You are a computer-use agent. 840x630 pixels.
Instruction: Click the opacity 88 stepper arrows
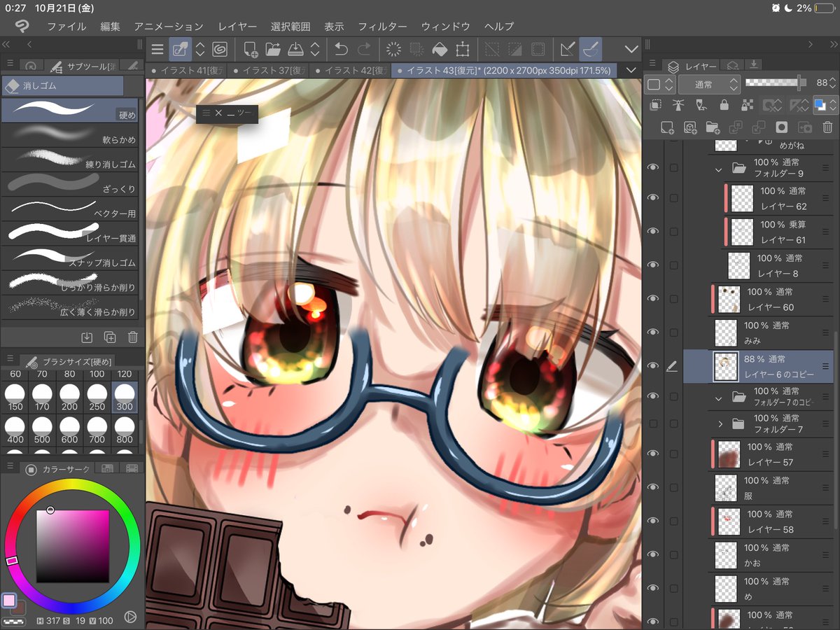click(x=832, y=83)
